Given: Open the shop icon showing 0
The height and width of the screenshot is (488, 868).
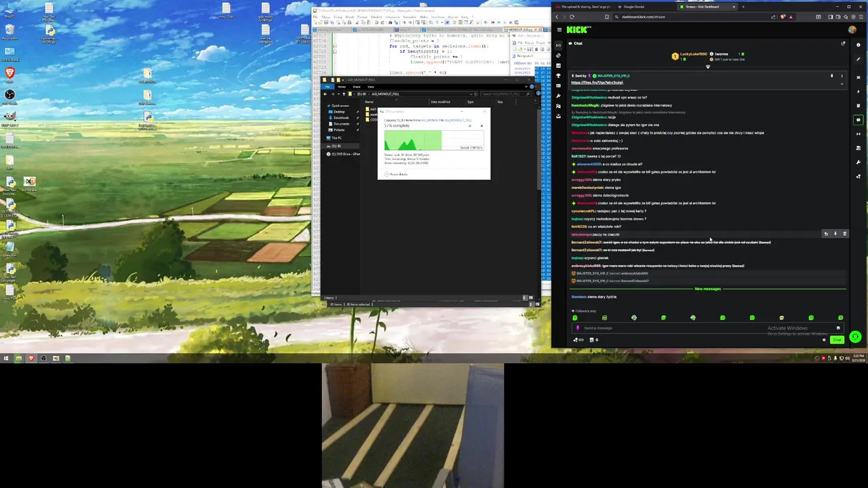Looking at the screenshot, I should (593, 340).
